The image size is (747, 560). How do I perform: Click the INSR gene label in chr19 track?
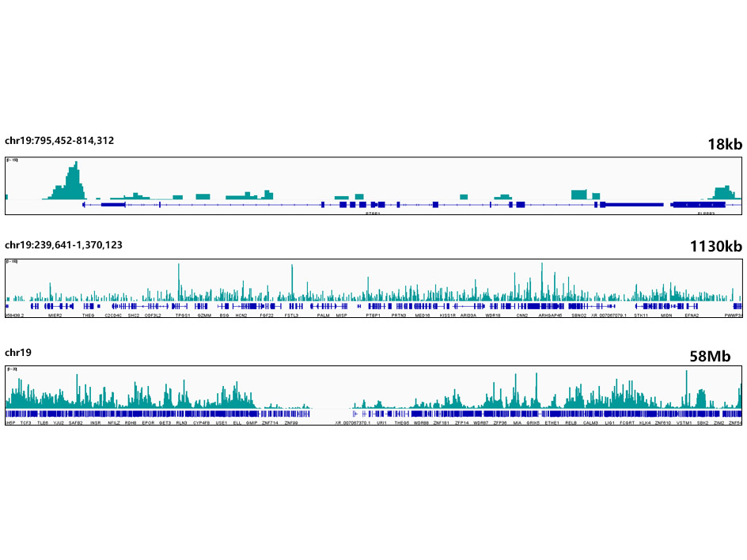tap(95, 423)
